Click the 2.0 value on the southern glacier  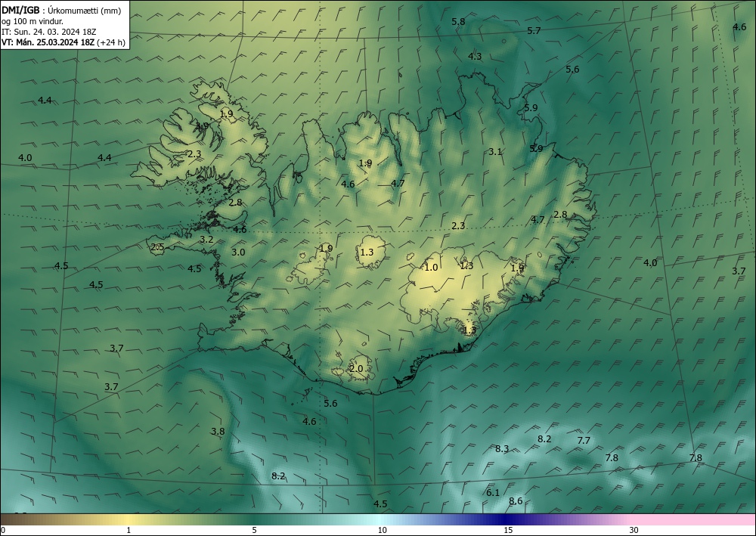point(356,369)
